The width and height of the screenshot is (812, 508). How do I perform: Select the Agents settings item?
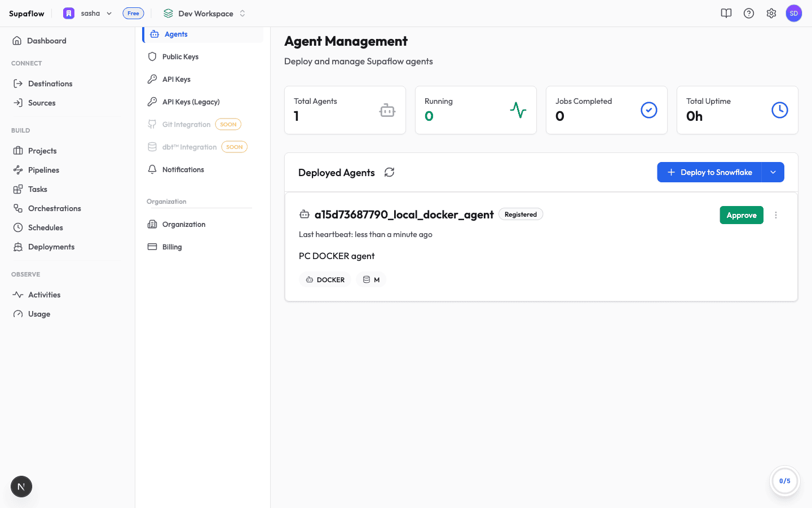click(x=203, y=34)
